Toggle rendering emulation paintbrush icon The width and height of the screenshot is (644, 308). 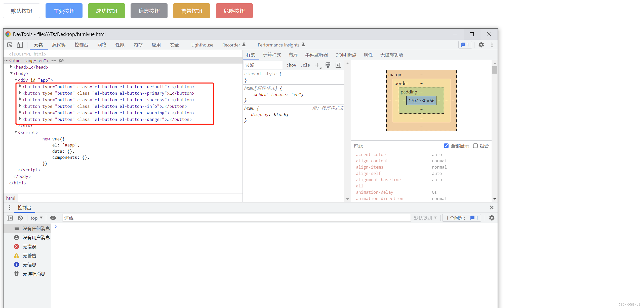tap(328, 65)
